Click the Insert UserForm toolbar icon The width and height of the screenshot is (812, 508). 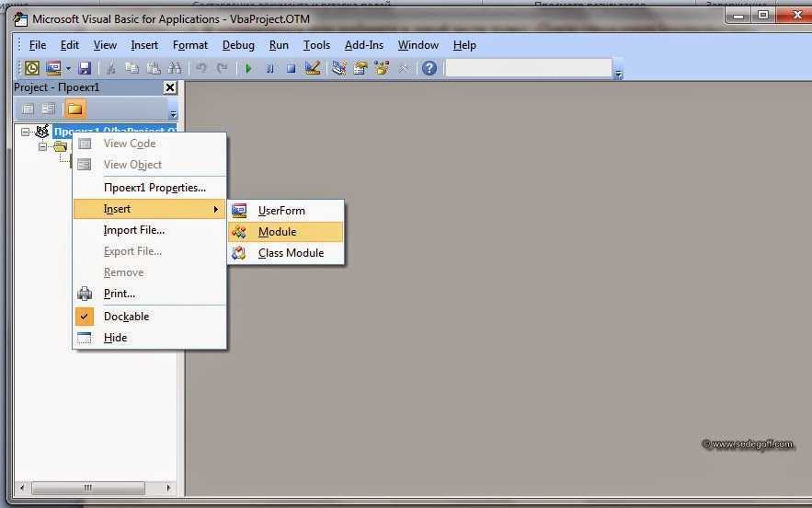tap(52, 68)
